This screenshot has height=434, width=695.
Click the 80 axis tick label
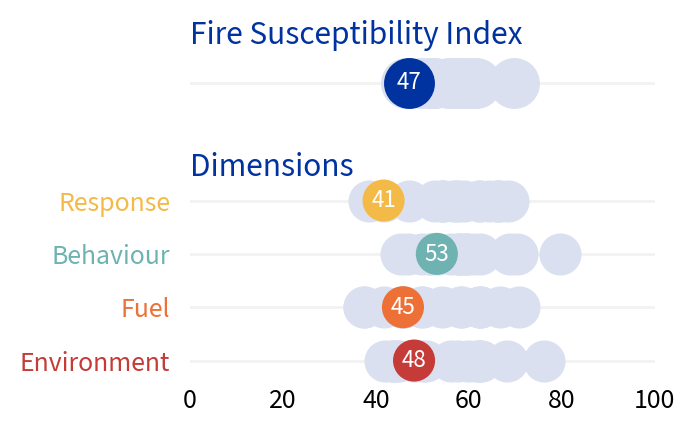click(x=562, y=400)
